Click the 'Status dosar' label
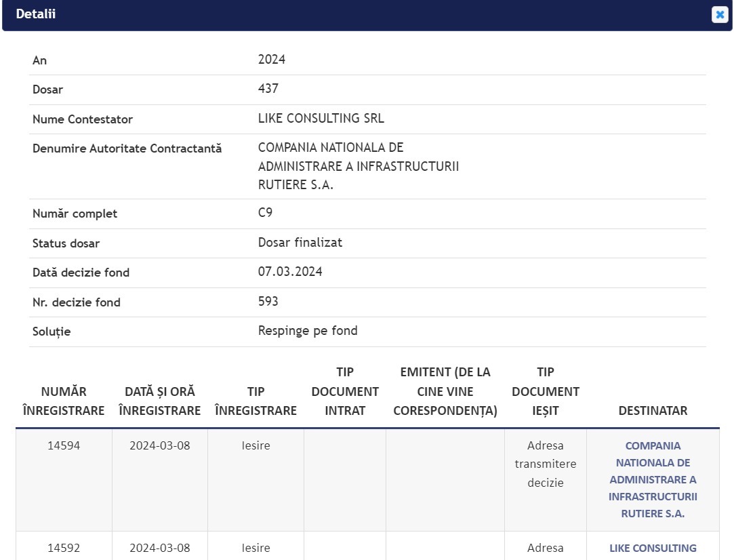 66,243
